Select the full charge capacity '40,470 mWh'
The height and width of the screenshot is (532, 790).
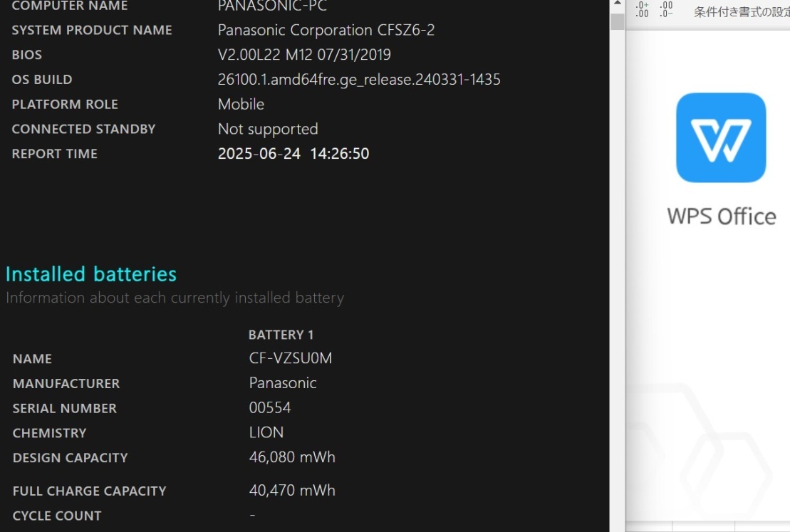pyautogui.click(x=292, y=491)
